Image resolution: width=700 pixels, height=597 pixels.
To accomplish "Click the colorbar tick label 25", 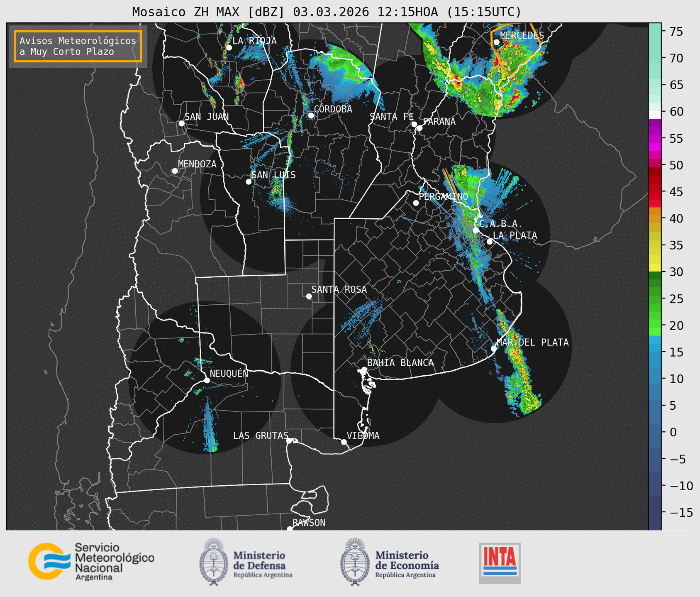I will pos(676,298).
